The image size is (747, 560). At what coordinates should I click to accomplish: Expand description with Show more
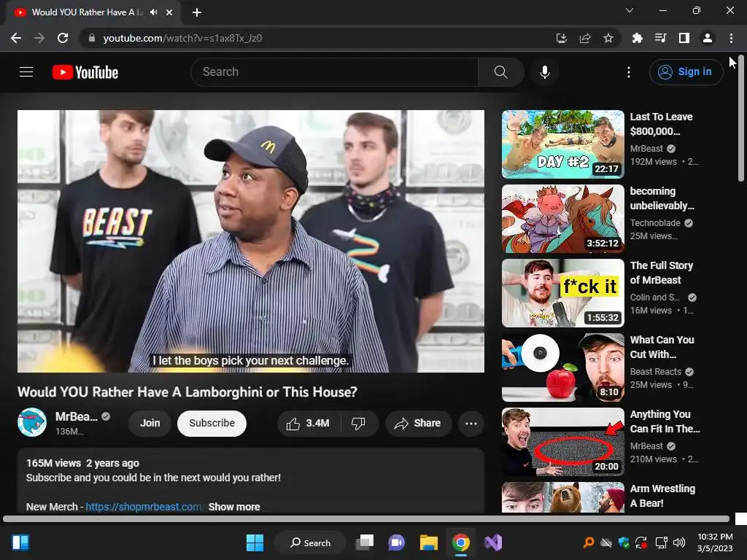tap(234, 507)
